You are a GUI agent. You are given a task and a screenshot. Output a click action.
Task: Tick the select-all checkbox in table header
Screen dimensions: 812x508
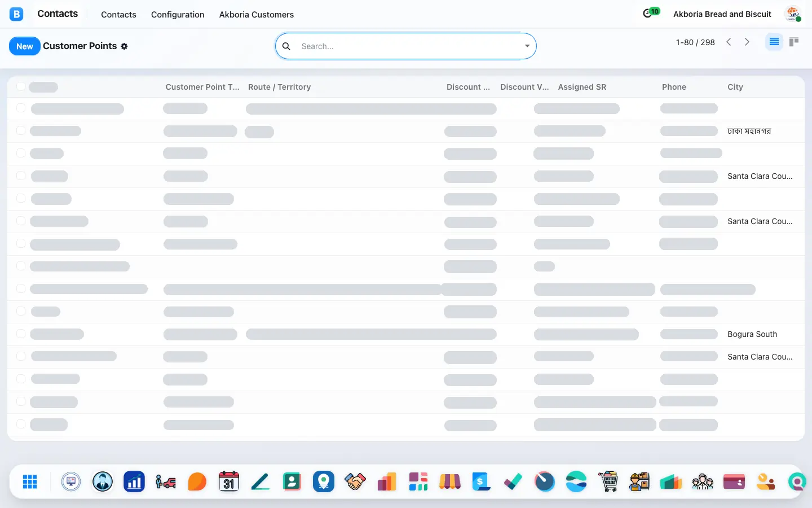[x=21, y=86]
